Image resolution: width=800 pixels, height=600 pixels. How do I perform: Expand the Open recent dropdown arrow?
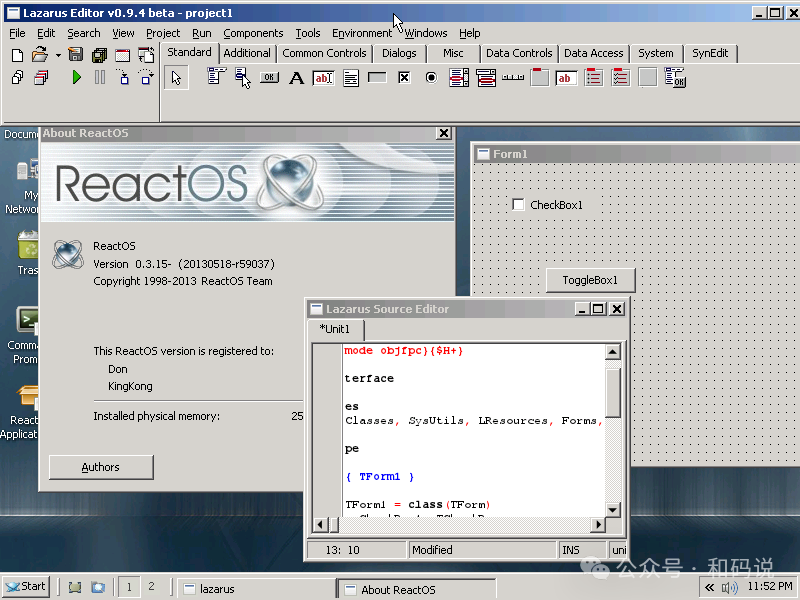[58, 55]
